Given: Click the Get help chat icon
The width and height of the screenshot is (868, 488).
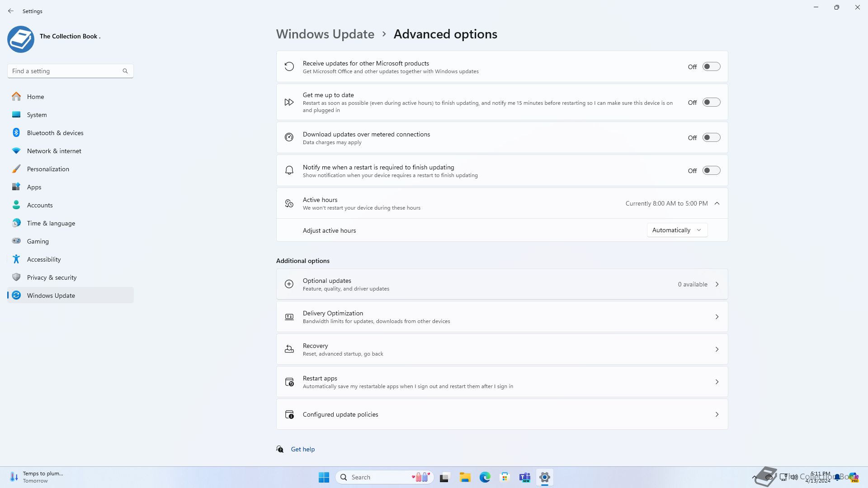Looking at the screenshot, I should coord(280,449).
